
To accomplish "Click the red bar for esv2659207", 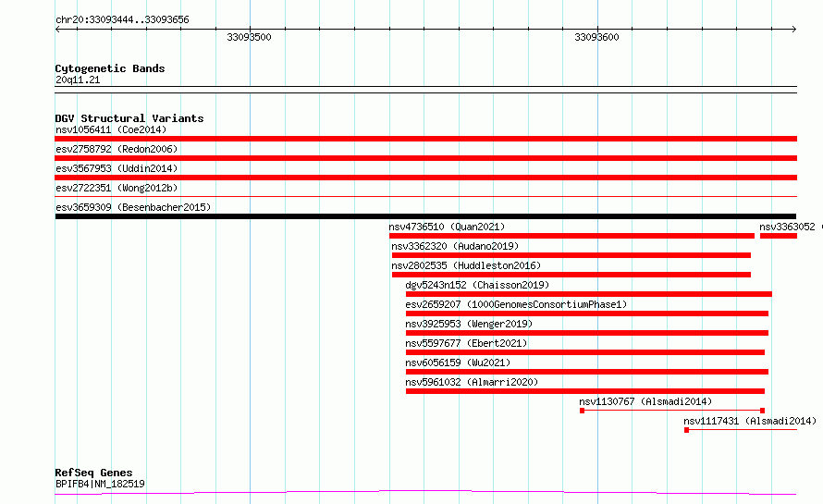I will 587,313.
